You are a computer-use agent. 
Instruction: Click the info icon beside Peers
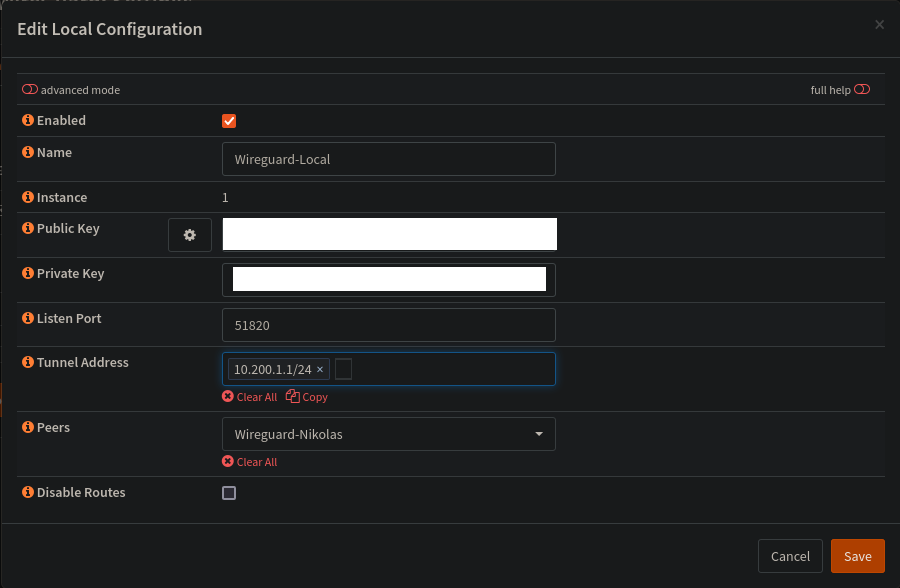(28, 428)
